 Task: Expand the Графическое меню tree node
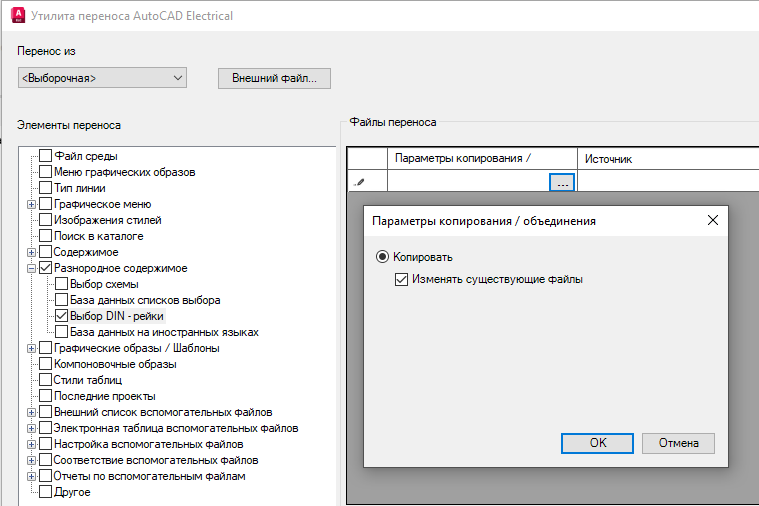point(31,204)
